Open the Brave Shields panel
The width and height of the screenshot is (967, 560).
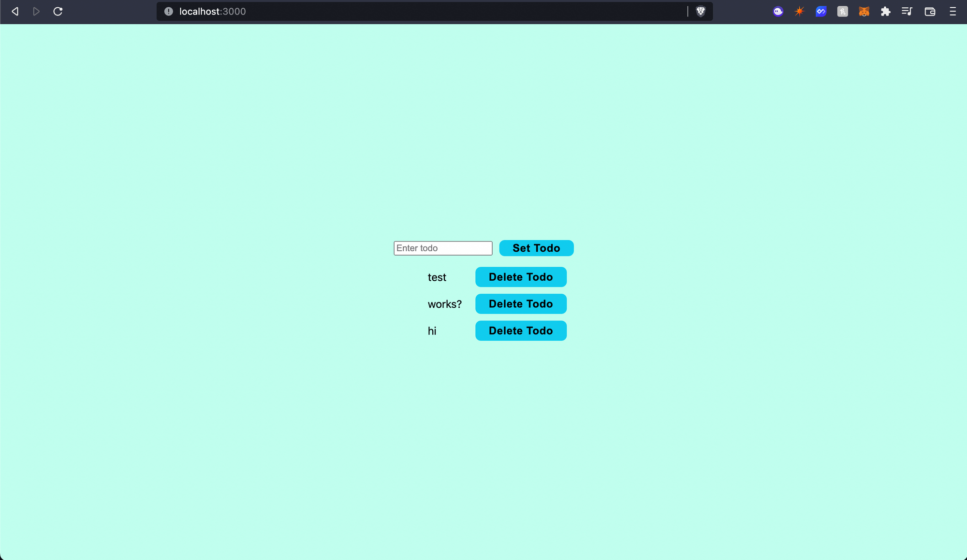700,11
